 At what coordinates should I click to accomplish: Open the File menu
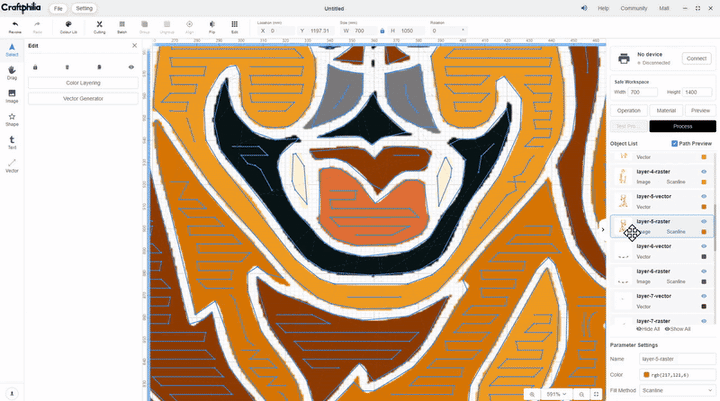(58, 8)
